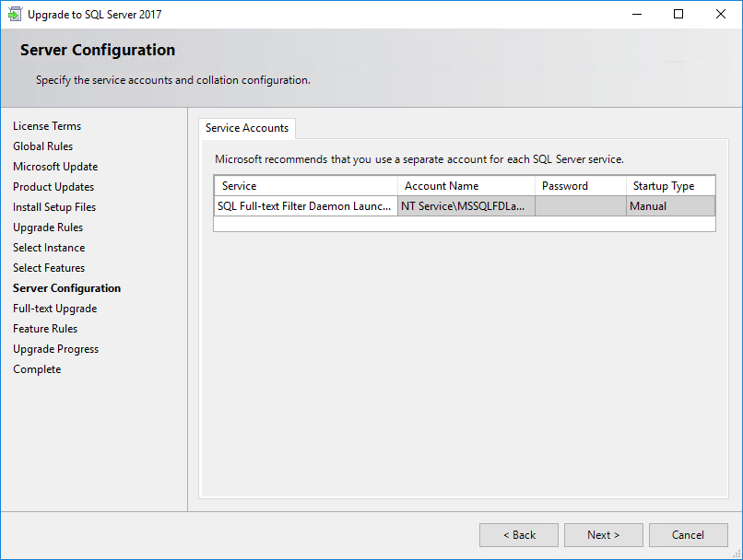
Task: Select the Full-text Upgrade step
Action: click(55, 309)
